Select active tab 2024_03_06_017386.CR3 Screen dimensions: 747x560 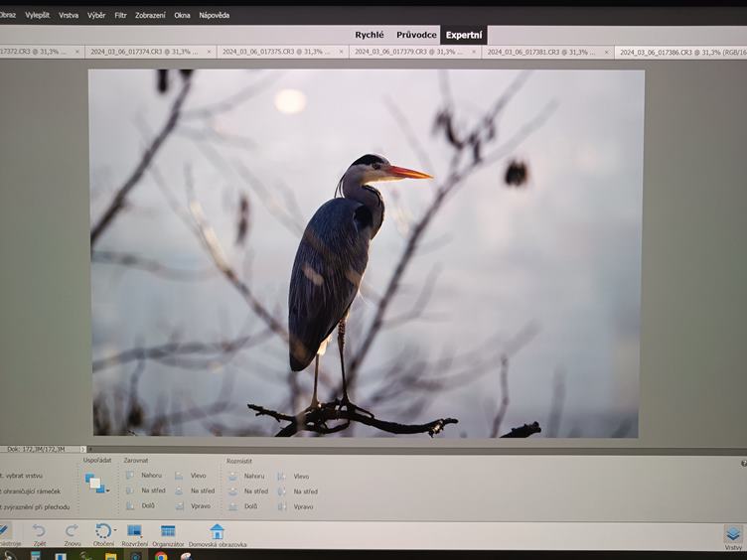[x=681, y=53]
